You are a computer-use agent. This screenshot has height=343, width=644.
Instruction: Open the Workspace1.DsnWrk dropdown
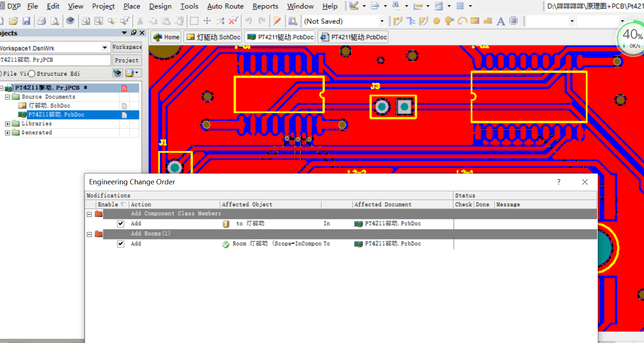click(x=105, y=48)
